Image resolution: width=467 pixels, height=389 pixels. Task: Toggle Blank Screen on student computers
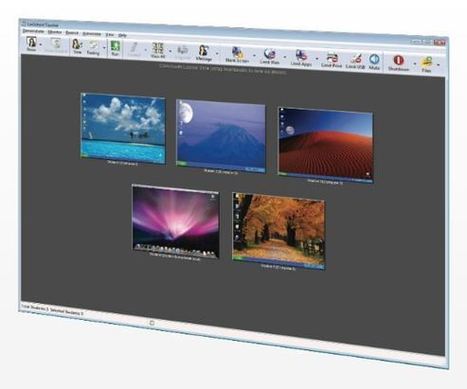coord(237,55)
